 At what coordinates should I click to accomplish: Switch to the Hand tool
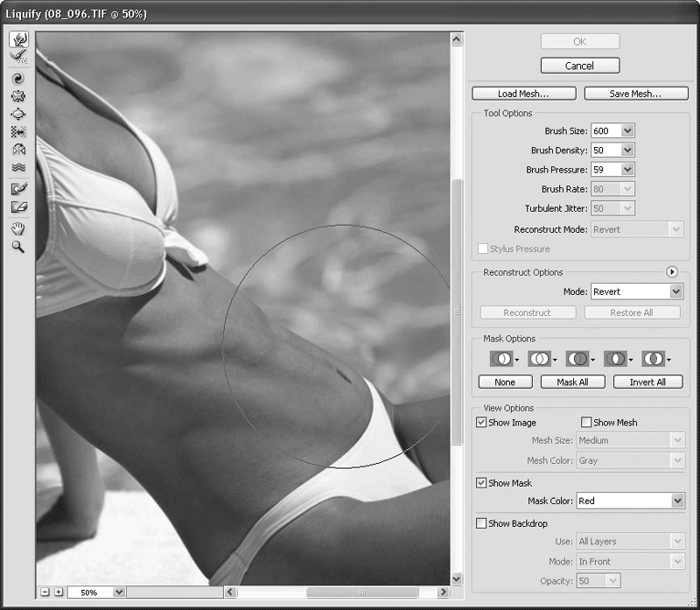[x=18, y=228]
